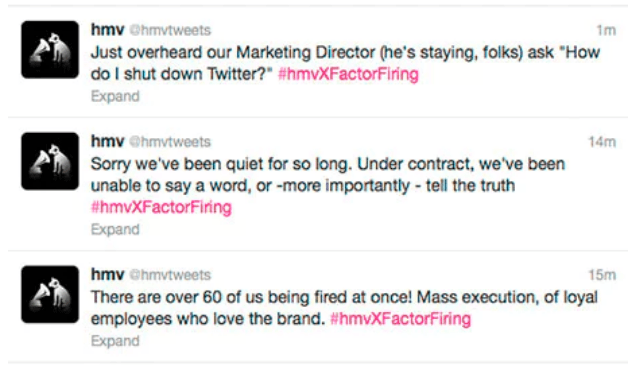Expand the 'Sorry we've been quiet' tweet
Screen dimensions: 641x371
click(115, 230)
